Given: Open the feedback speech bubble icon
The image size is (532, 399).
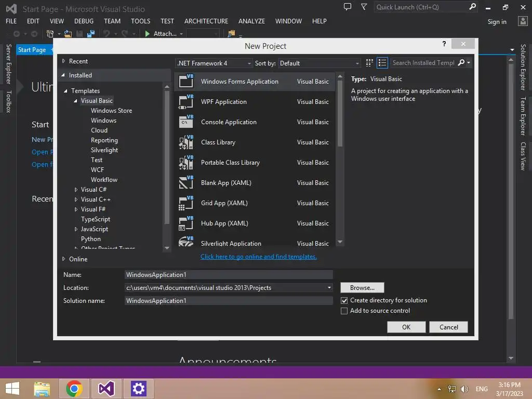Looking at the screenshot, I should coord(347,7).
